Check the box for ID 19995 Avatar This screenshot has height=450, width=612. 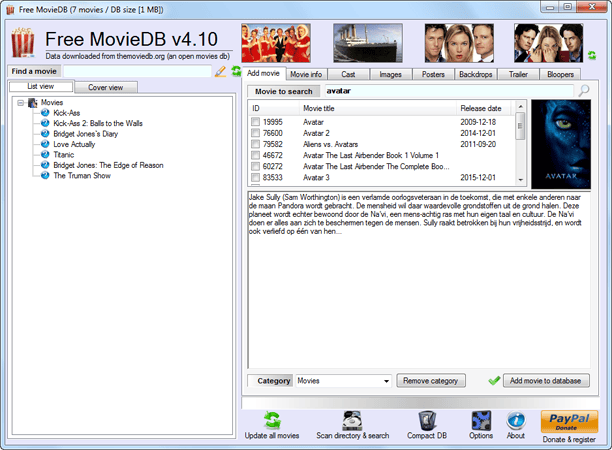(x=255, y=122)
